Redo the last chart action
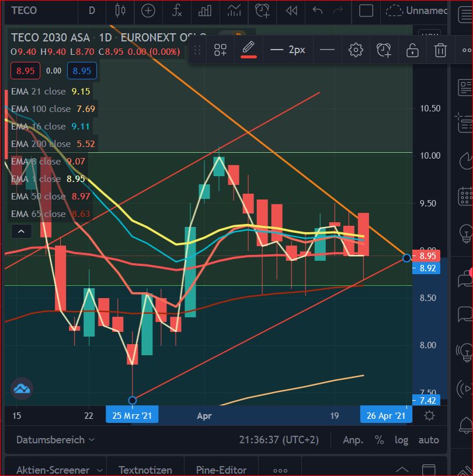473x476 pixels. (338, 11)
